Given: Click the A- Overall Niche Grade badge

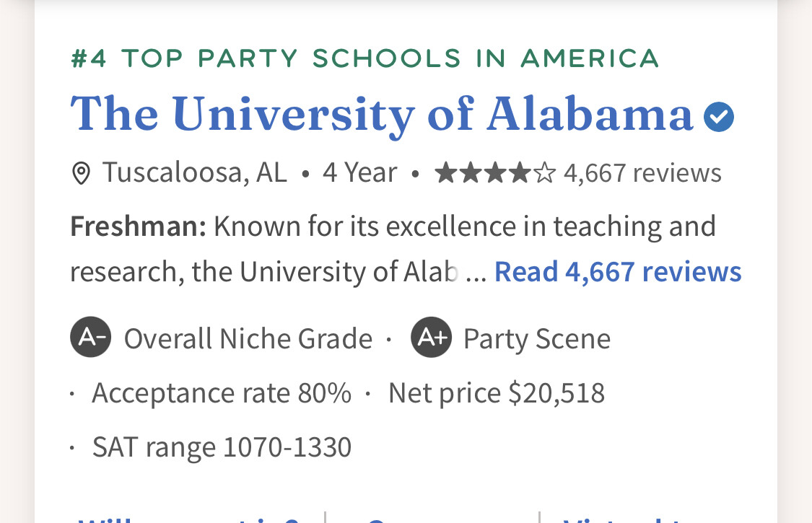Looking at the screenshot, I should click(x=91, y=337).
